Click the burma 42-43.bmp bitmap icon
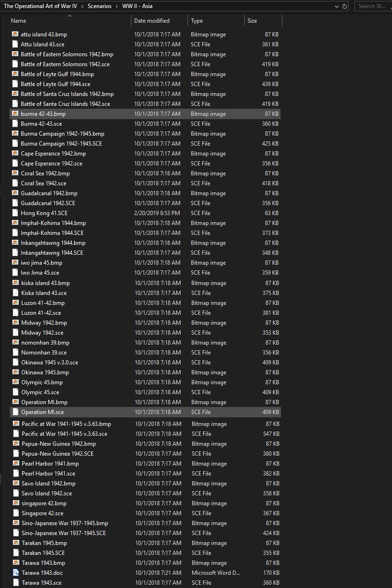This screenshot has width=392, height=588. [x=15, y=114]
